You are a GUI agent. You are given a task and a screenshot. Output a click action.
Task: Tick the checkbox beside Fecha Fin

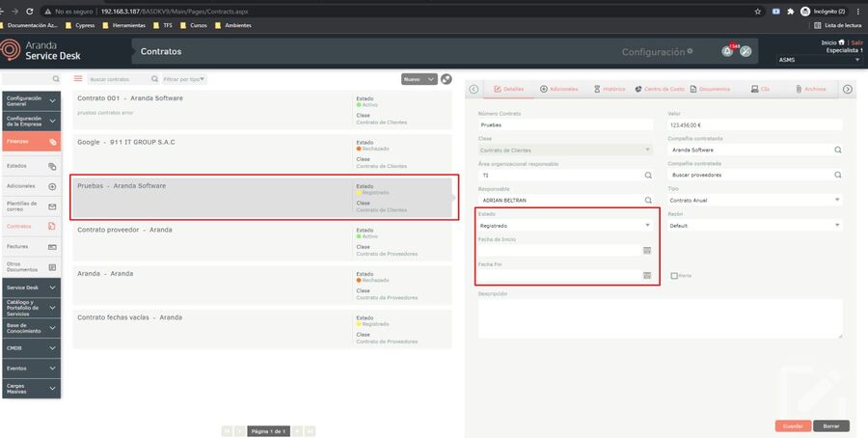click(674, 275)
